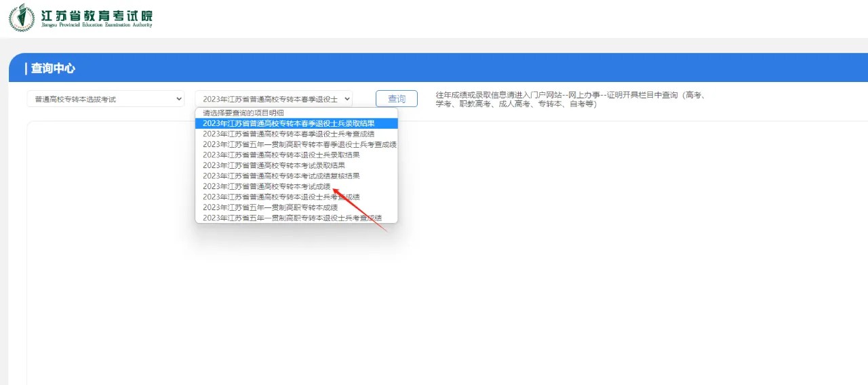This screenshot has width=868, height=385.
Task: Select 2023年江苏省五年一贯制高职专转本春季退役士兵考查成绩 option
Action: pos(296,144)
